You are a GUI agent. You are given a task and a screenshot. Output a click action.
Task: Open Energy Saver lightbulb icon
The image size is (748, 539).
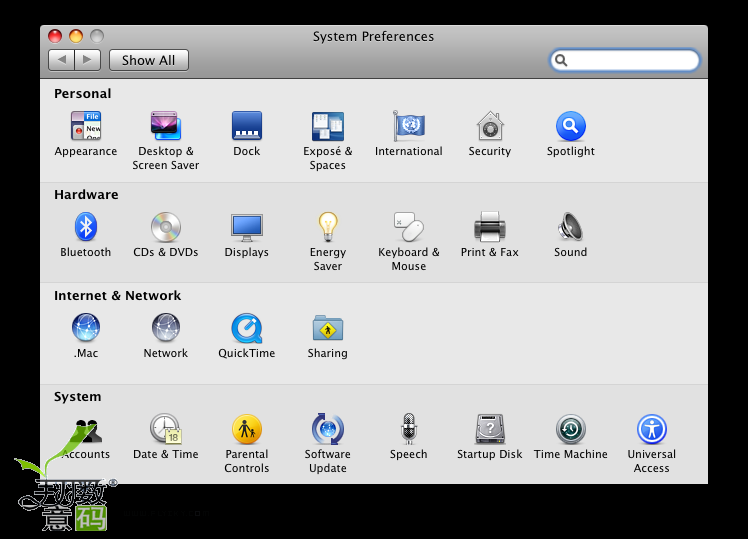(x=328, y=227)
